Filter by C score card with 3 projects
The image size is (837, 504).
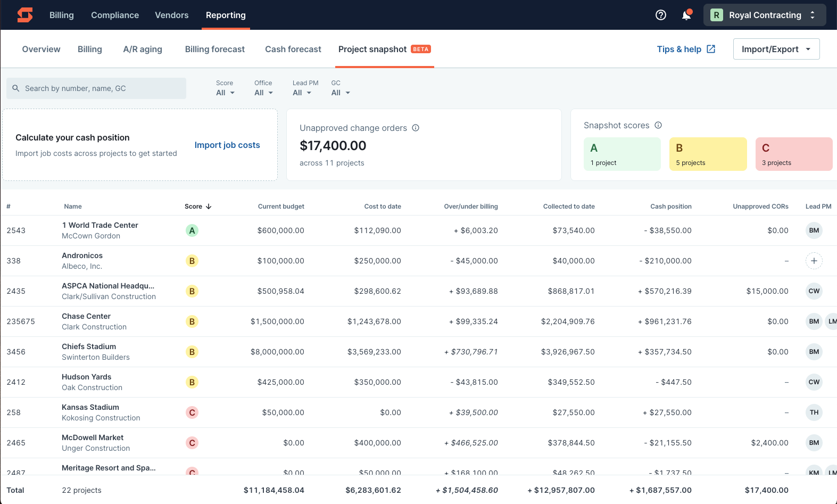[794, 154]
